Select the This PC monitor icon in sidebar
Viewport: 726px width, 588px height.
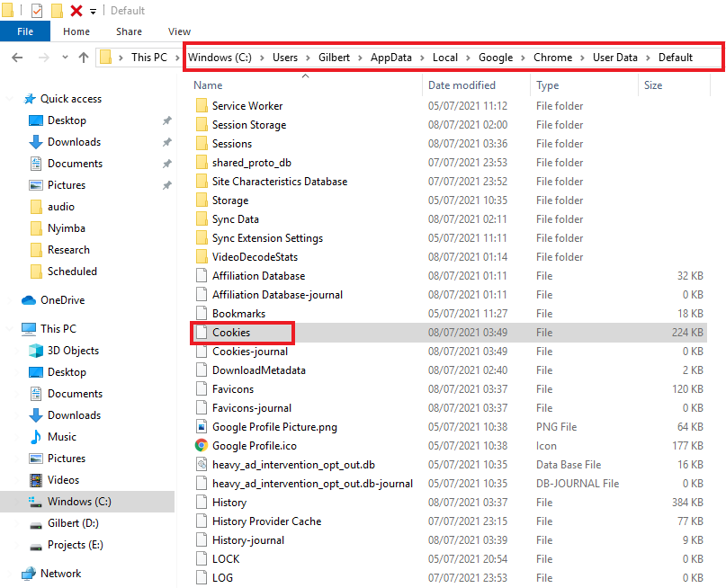point(29,329)
